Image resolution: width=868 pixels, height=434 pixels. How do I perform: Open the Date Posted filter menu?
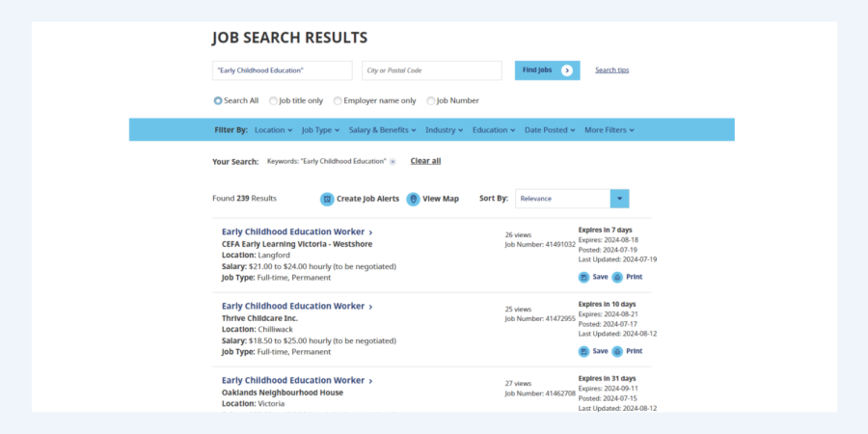click(550, 130)
